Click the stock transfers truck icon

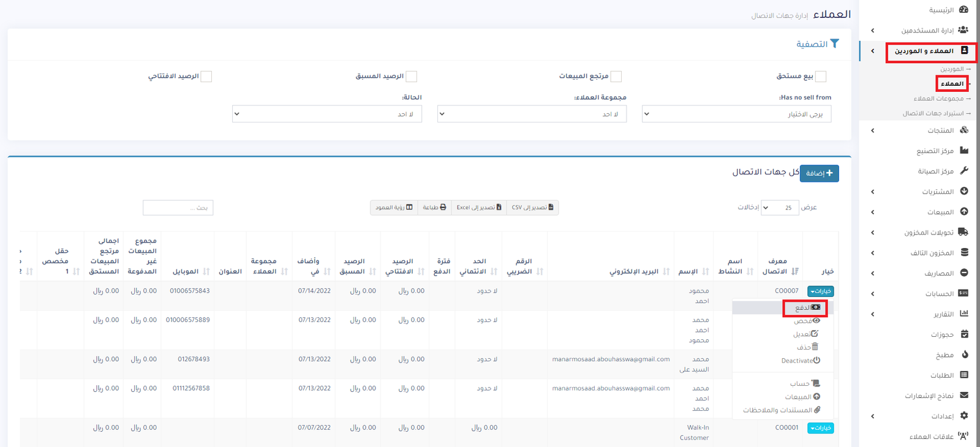tap(963, 232)
